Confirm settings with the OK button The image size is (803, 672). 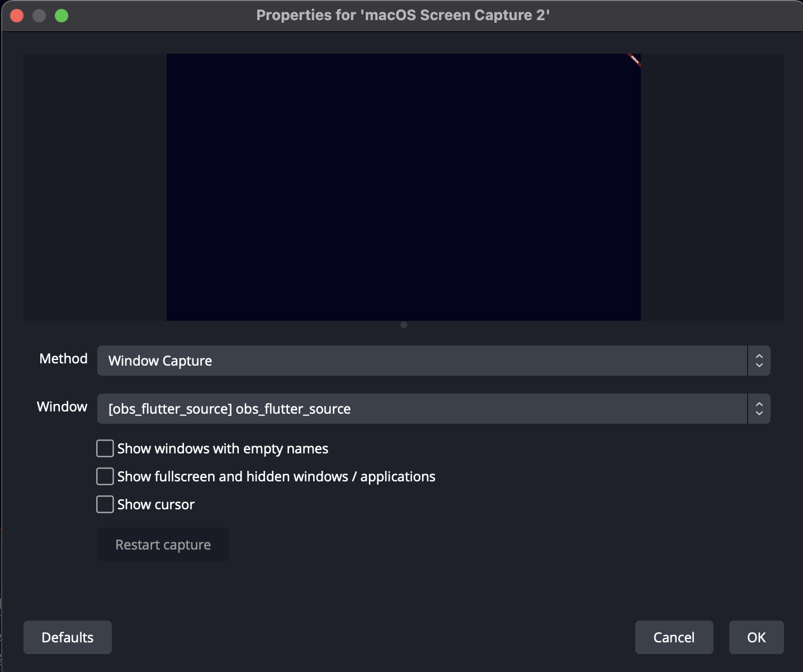(x=756, y=637)
